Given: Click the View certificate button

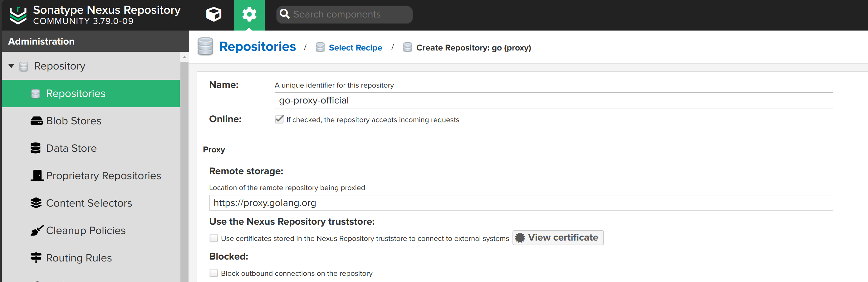Looking at the screenshot, I should coord(558,237).
